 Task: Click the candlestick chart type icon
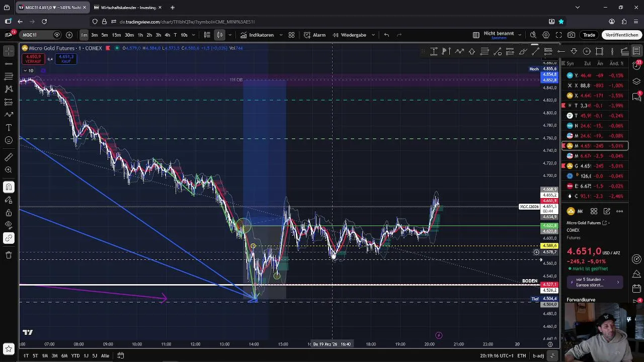[x=220, y=35]
